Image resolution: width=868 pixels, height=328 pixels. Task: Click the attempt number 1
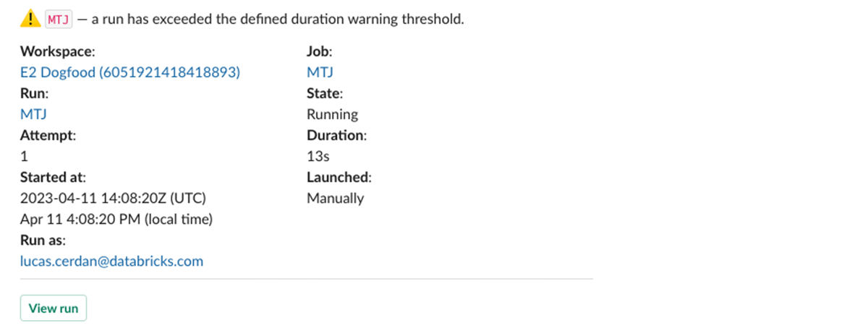tap(24, 156)
